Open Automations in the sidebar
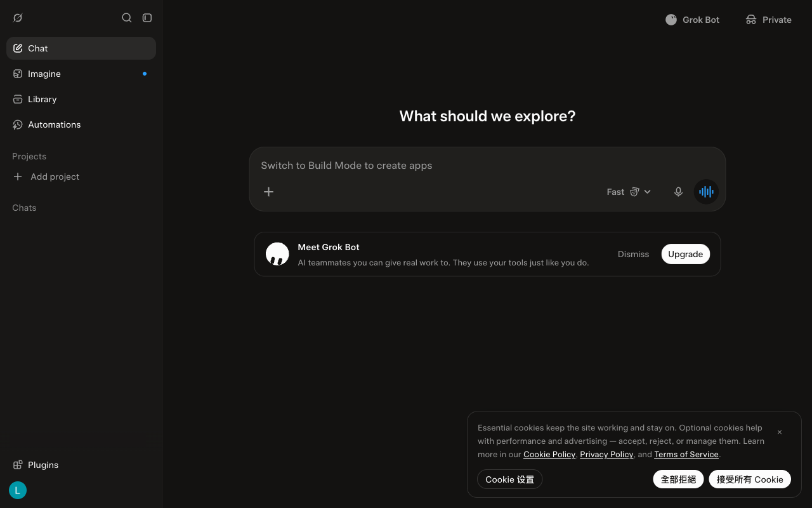The height and width of the screenshot is (508, 812). point(81,124)
